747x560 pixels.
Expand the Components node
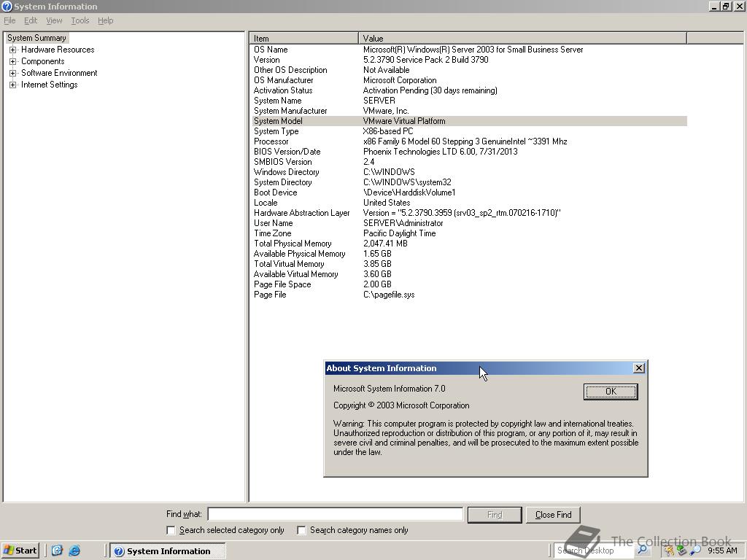(13, 61)
